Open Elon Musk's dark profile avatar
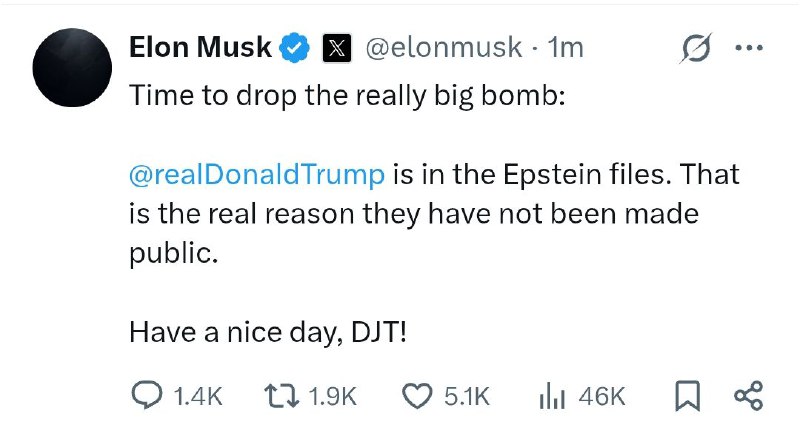The width and height of the screenshot is (800, 436). click(72, 67)
